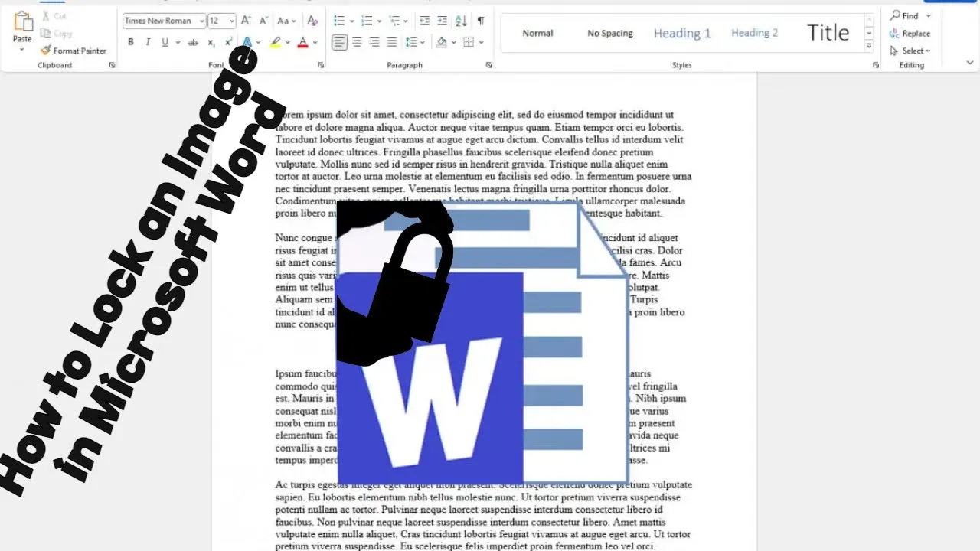Click the Copy pages icon
This screenshot has width=980, height=551.
tap(46, 34)
